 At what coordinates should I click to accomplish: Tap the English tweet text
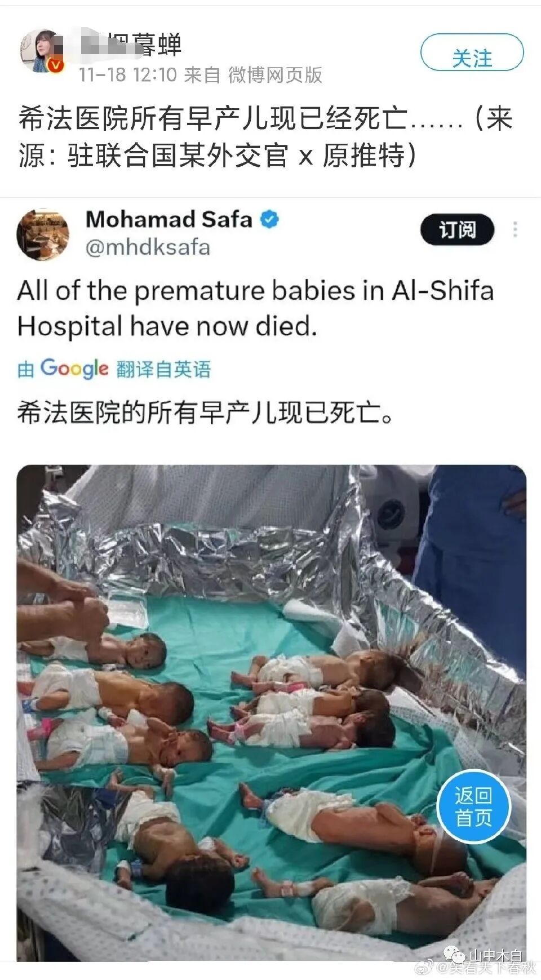click(255, 308)
